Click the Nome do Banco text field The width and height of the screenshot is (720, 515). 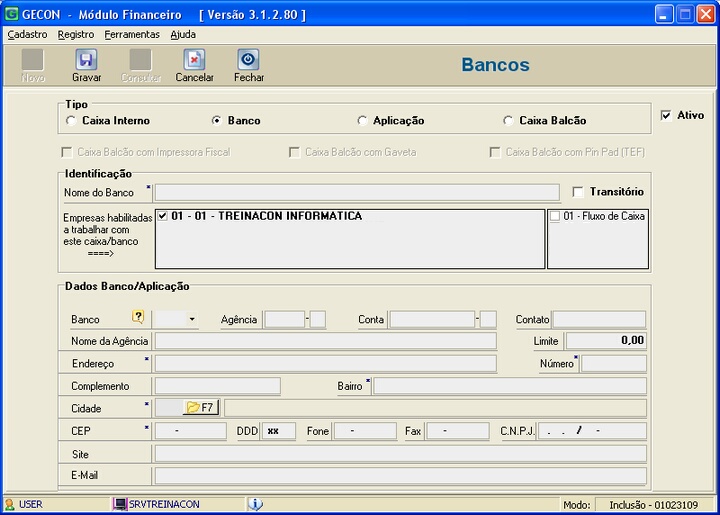click(x=357, y=192)
